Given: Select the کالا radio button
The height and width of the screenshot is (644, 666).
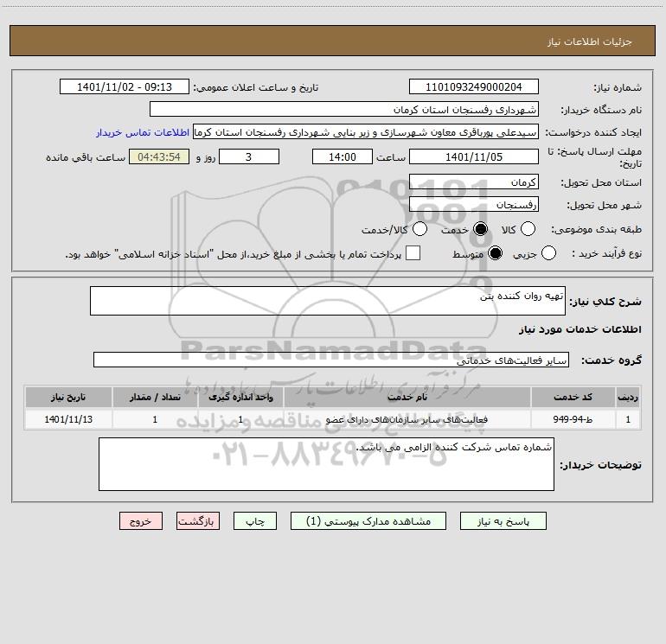Looking at the screenshot, I should click(528, 229).
